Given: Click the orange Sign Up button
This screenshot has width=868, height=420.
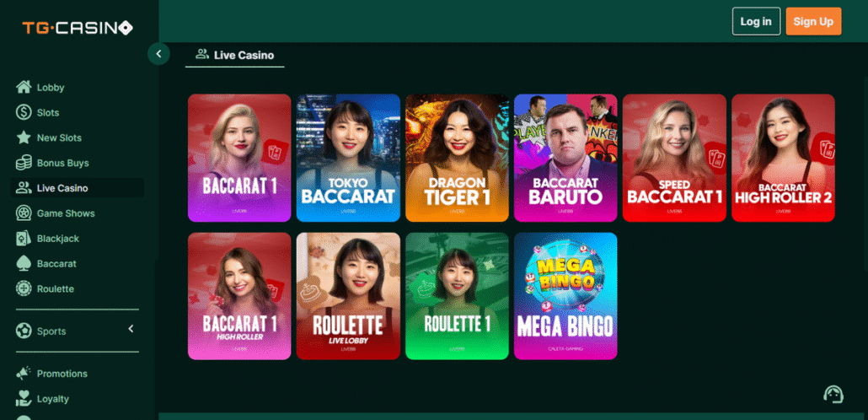Looking at the screenshot, I should coord(813,22).
